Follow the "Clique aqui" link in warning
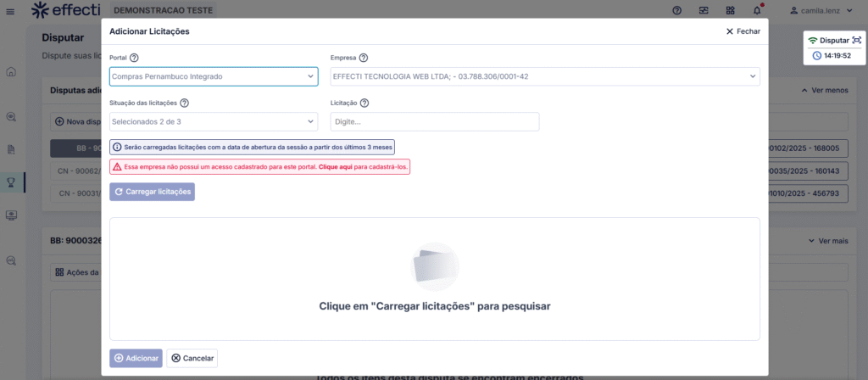Image resolution: width=868 pixels, height=380 pixels. coord(335,167)
